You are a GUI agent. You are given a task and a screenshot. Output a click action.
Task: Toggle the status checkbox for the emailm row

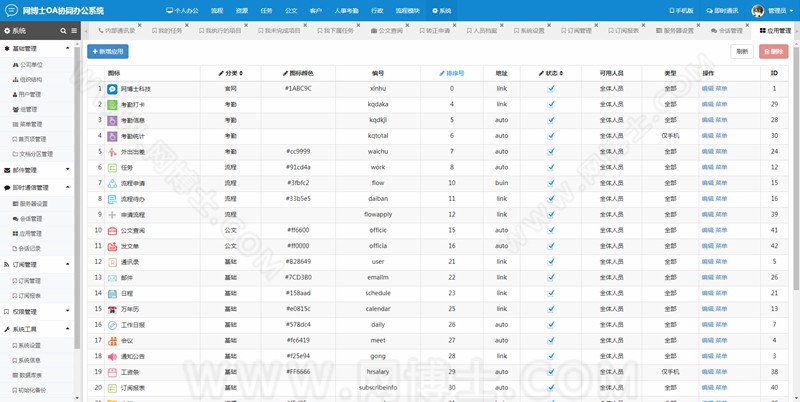point(551,278)
